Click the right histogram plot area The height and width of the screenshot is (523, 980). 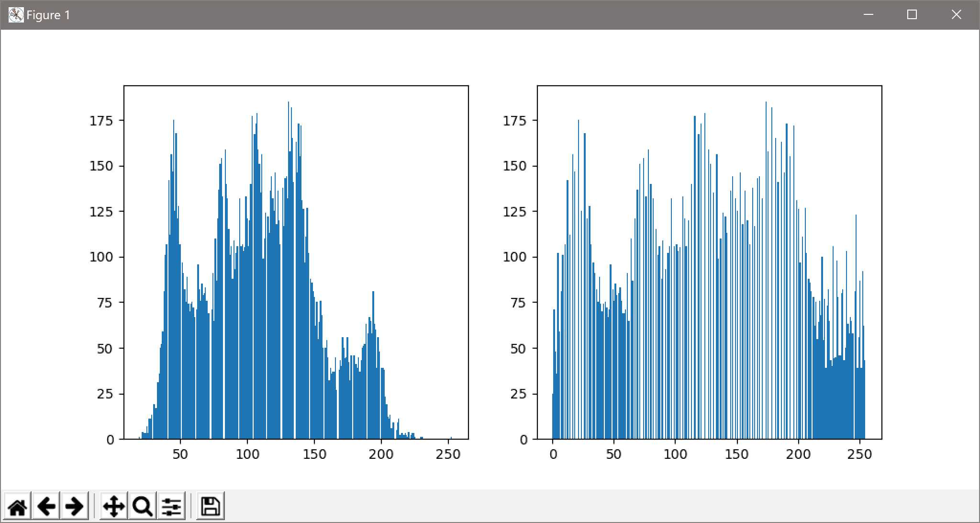pos(709,262)
